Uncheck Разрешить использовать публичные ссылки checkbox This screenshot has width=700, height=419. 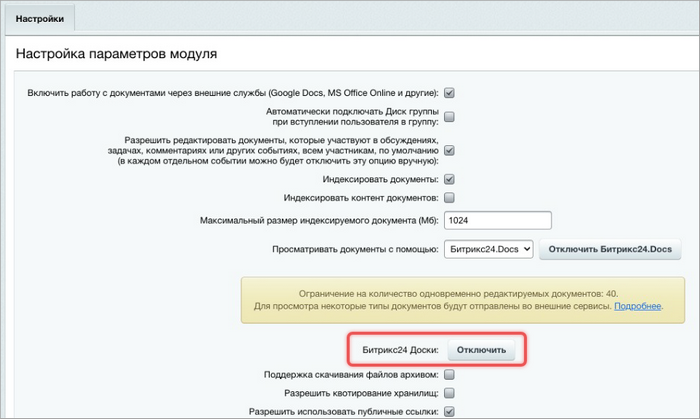tap(449, 411)
